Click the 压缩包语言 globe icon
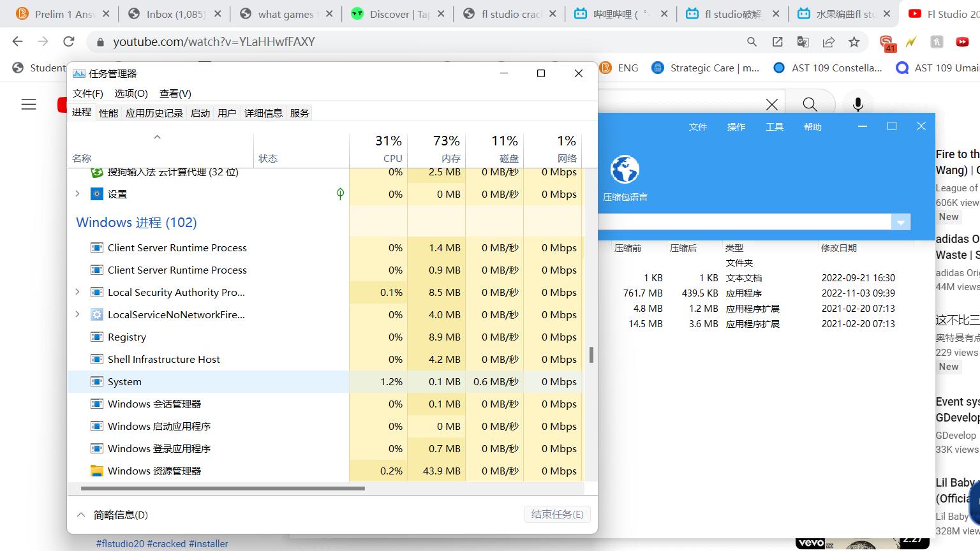The image size is (980, 551). pyautogui.click(x=625, y=170)
